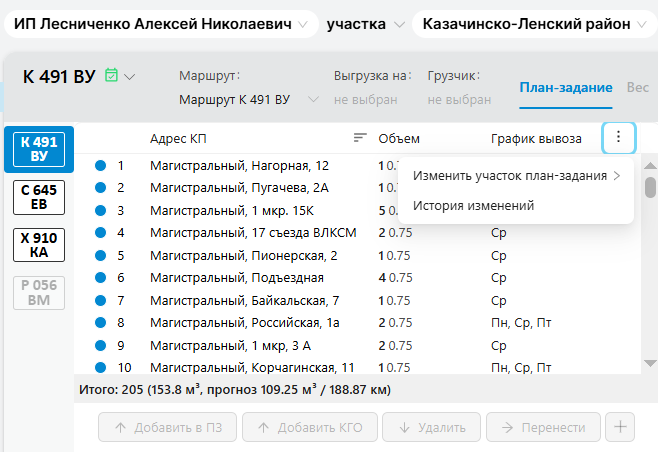
Task: Select vehicle plate К 491 ВУ in sidebar
Action: coord(38,148)
